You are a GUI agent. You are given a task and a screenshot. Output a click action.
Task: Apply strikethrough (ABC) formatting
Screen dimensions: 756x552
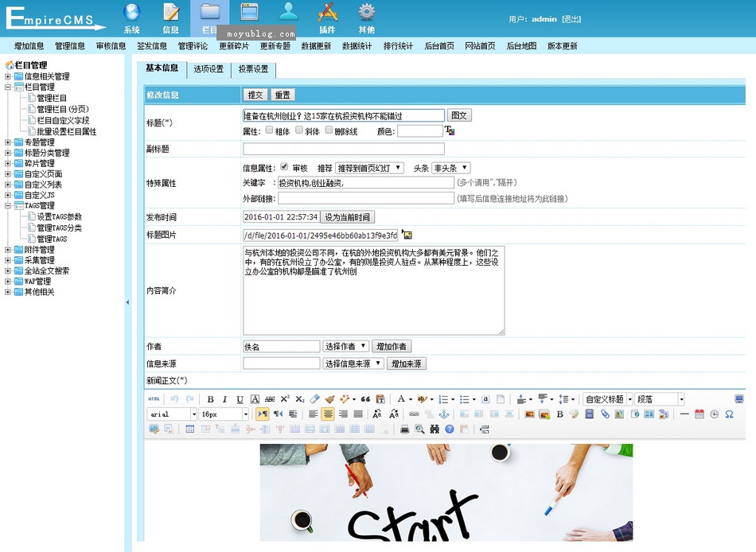270,399
